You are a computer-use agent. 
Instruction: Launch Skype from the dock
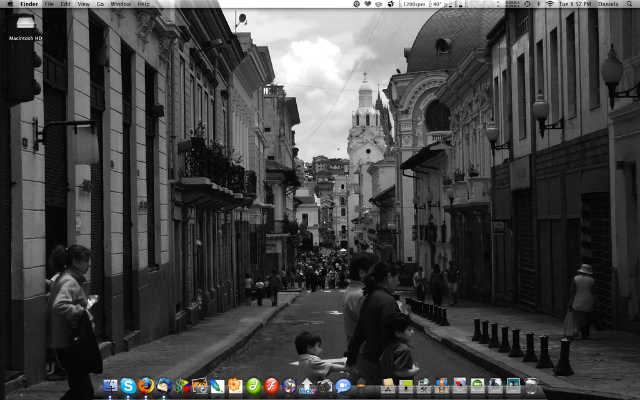[128, 385]
